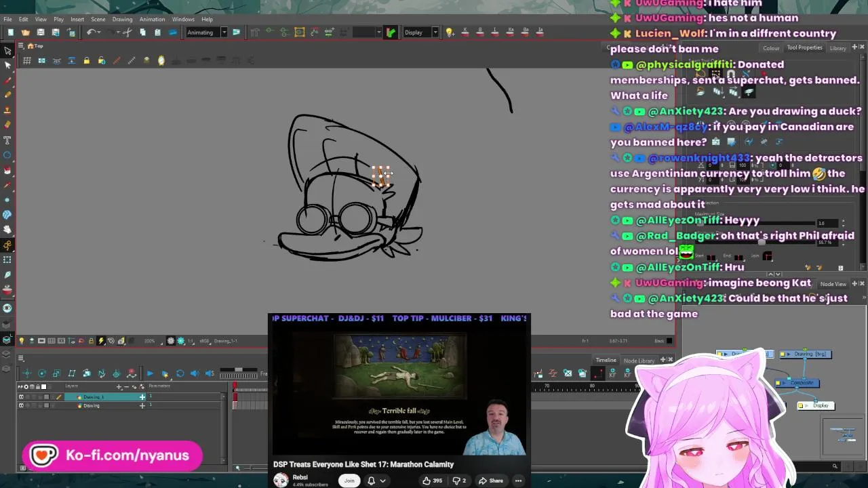The image size is (868, 488).
Task: Click the Render and Play icon with a star
Action: 165,373
